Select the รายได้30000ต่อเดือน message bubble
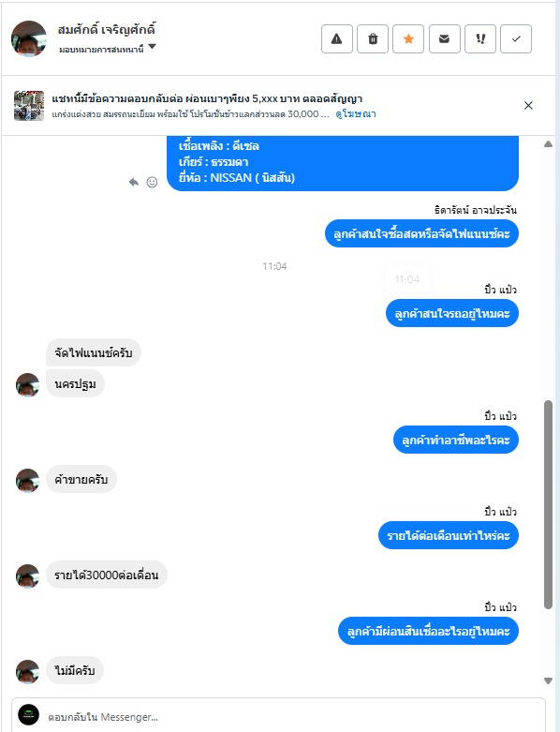Screen dimensions: 560x732 click(107, 575)
